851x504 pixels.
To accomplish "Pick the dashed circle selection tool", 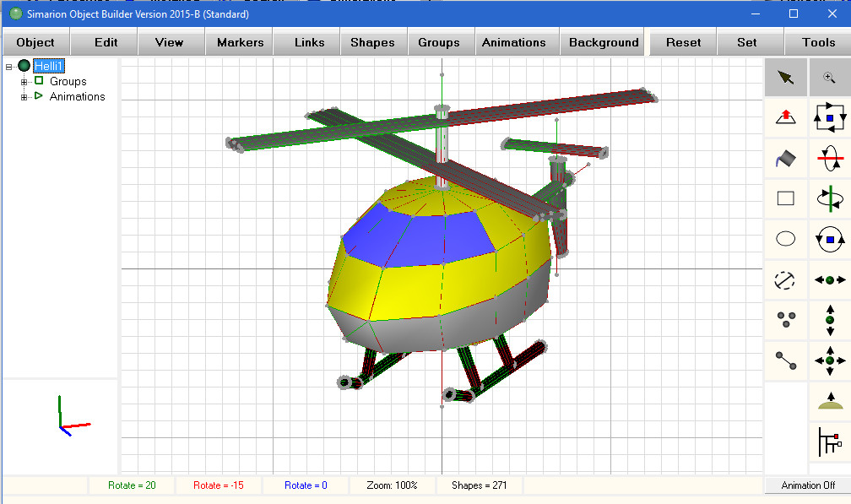I will coord(785,279).
